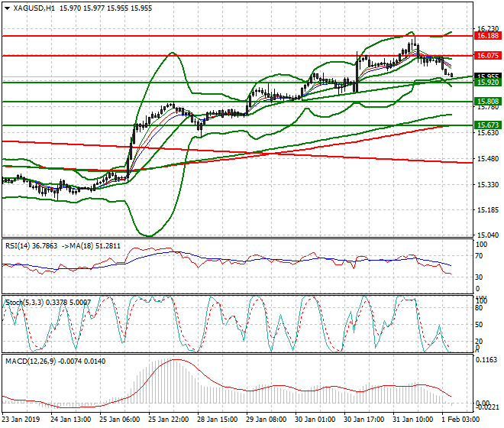Click the 15.185 price scale value

click(488, 210)
